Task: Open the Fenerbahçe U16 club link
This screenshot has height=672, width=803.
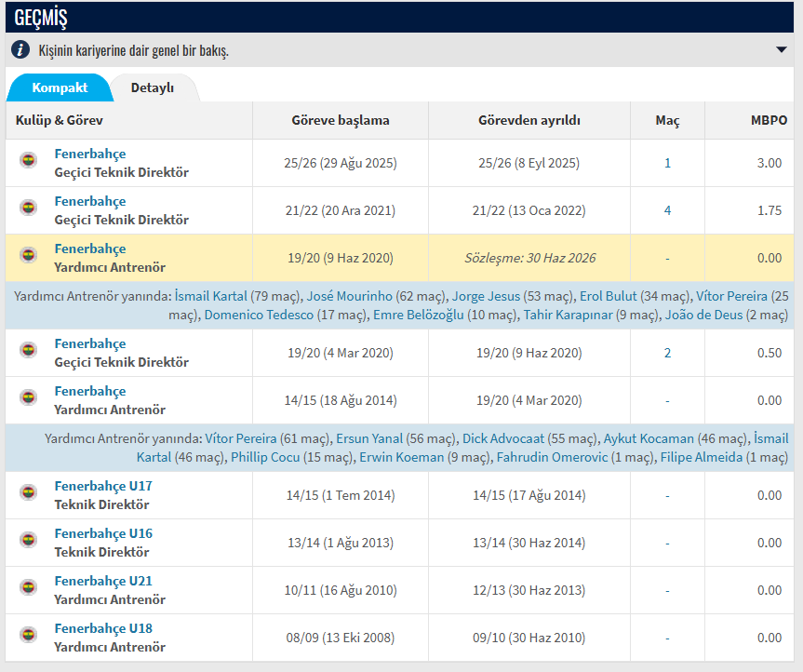Action: click(103, 533)
